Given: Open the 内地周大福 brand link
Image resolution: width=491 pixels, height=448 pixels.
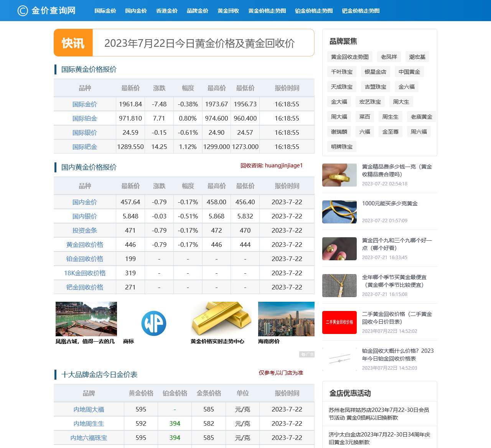Looking at the screenshot, I should [x=89, y=409].
